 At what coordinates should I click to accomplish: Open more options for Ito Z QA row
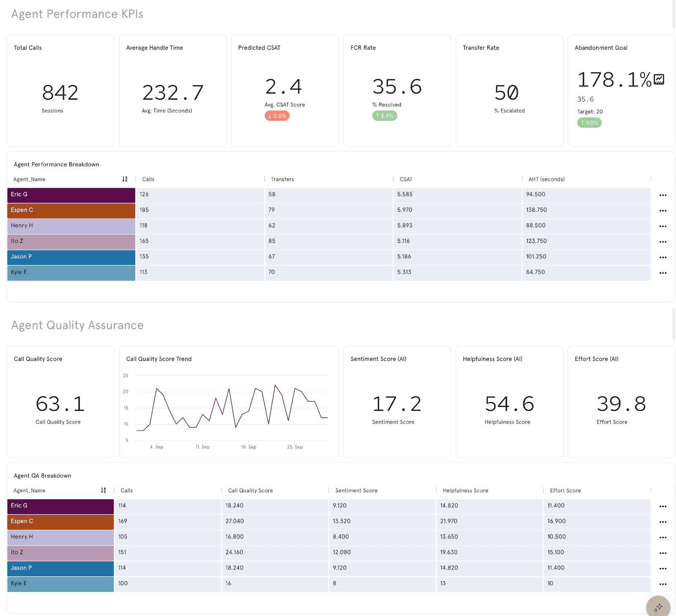(x=662, y=553)
